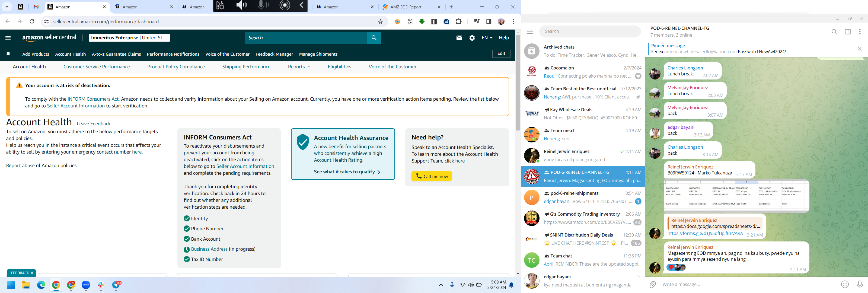Switch to the Product Policy Compliance tab
868x293 pixels.
(176, 67)
